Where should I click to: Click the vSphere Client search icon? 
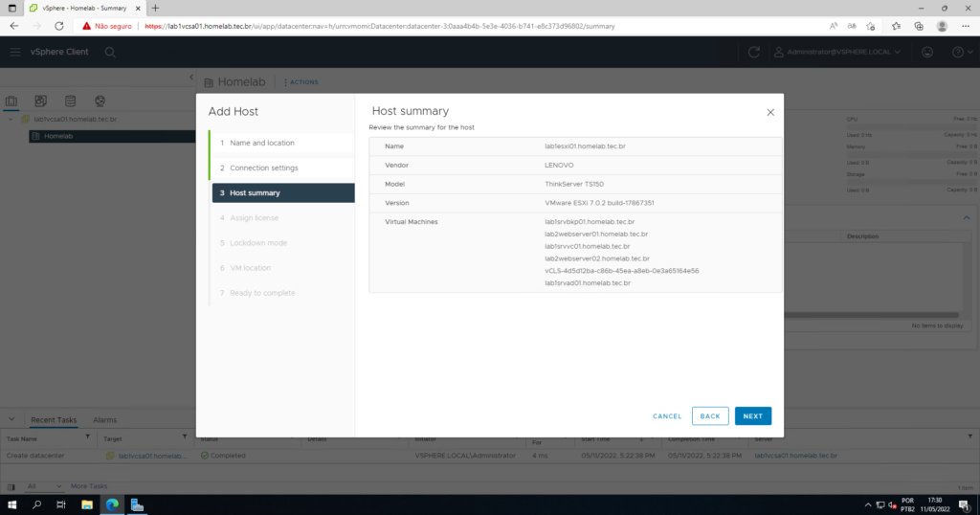110,53
